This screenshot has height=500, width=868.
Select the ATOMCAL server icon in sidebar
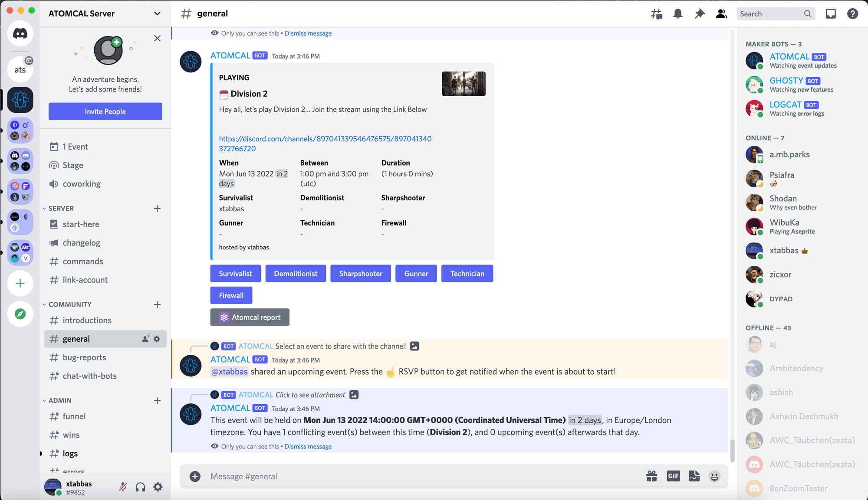[20, 100]
